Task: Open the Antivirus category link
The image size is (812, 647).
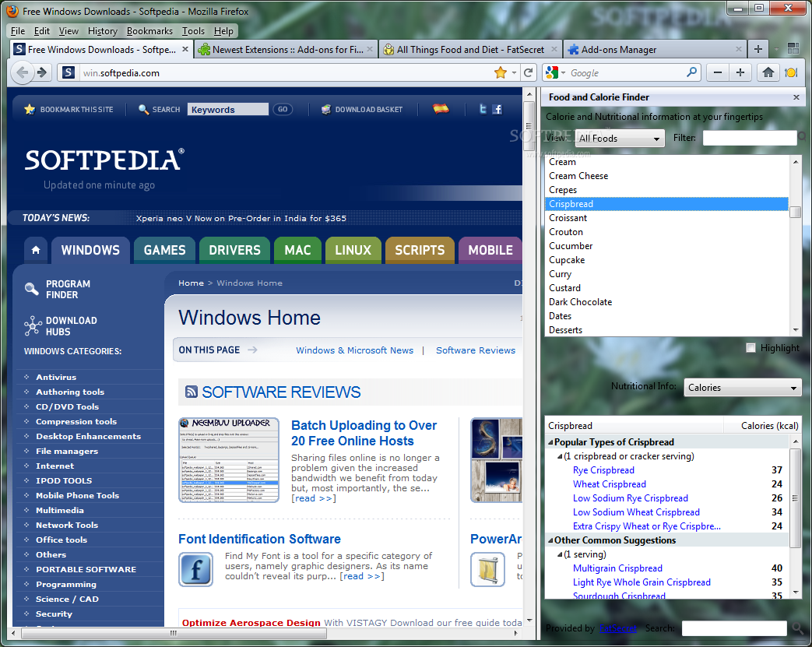Action: click(x=56, y=377)
